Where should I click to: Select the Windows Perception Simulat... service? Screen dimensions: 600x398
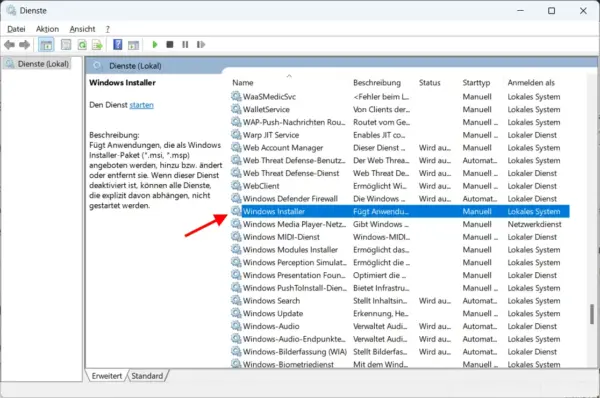[x=400, y=263]
